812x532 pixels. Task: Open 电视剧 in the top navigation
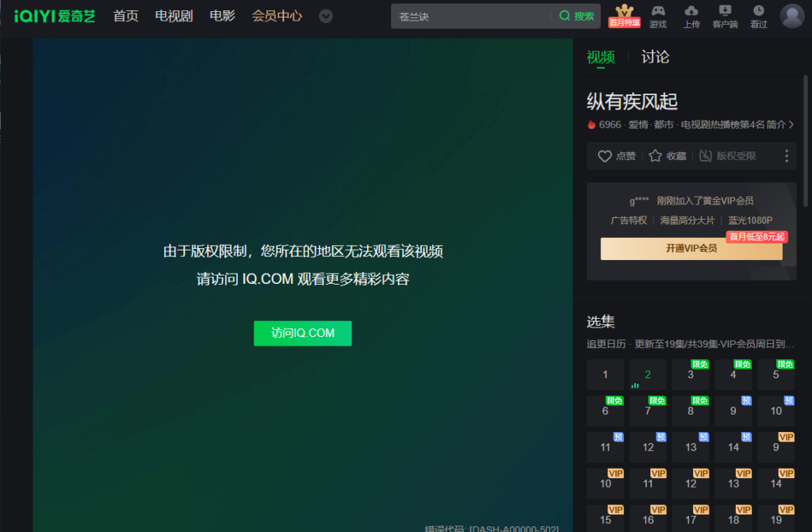tap(174, 16)
